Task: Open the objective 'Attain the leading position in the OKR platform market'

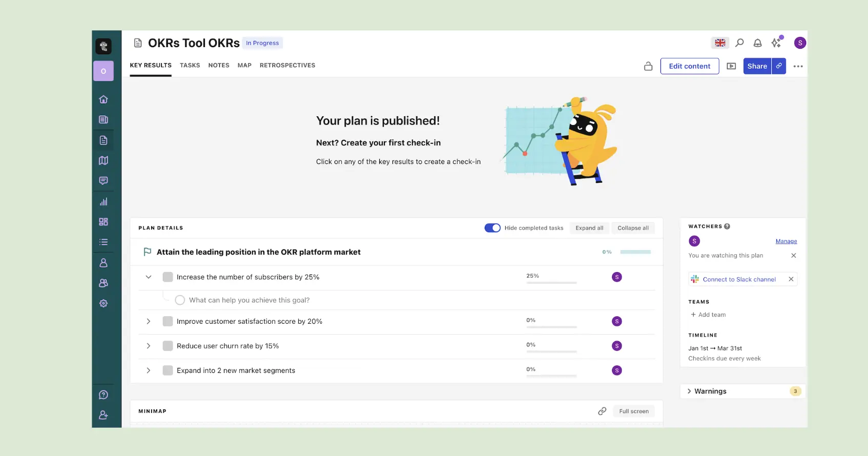Action: 259,252
